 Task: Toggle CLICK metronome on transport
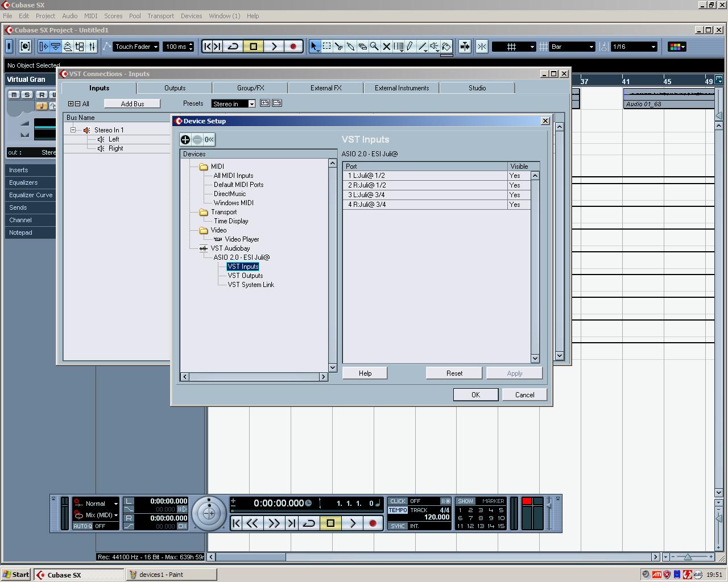(398, 501)
